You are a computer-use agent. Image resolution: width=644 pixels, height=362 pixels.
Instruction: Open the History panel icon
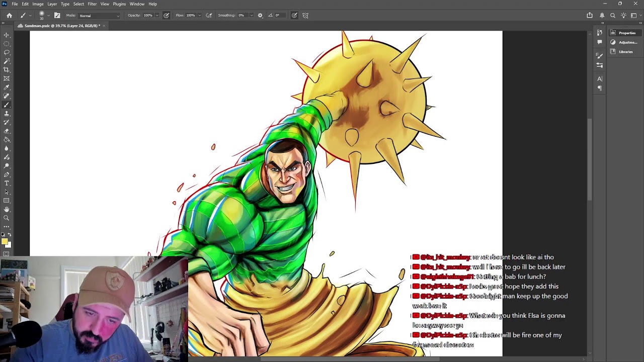click(600, 33)
